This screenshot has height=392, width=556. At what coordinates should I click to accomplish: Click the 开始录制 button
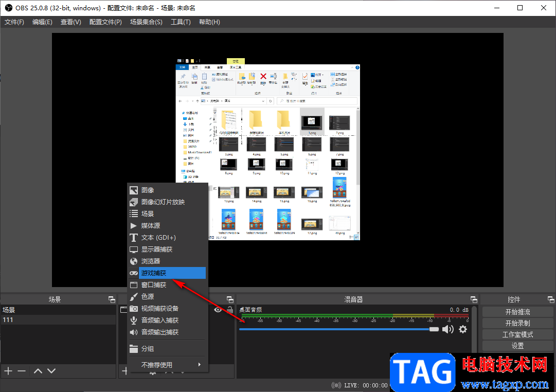coord(517,323)
